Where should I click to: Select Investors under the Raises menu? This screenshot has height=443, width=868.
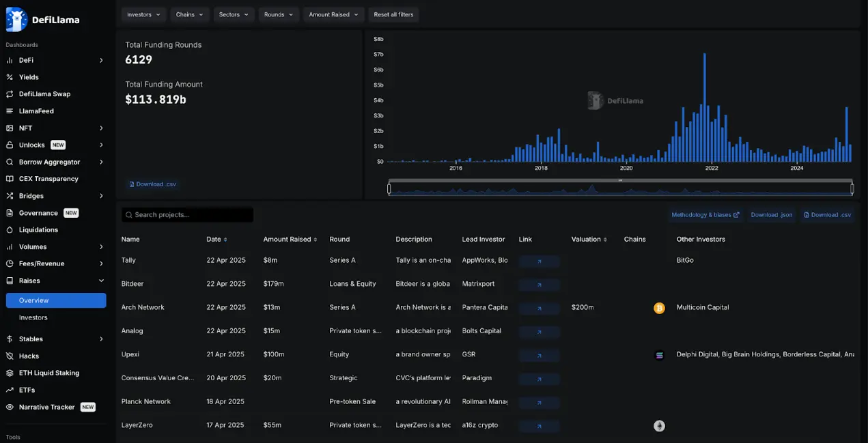(x=33, y=317)
